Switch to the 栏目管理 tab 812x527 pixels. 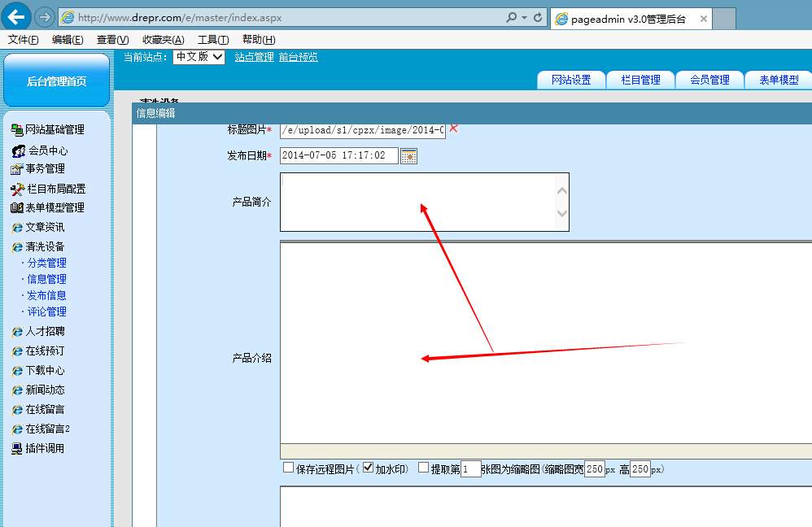click(x=640, y=80)
